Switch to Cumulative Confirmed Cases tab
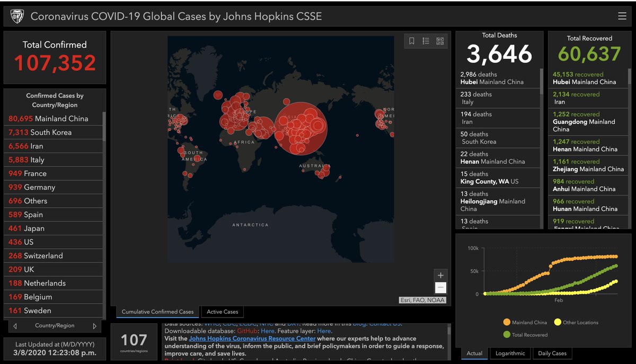 click(158, 312)
